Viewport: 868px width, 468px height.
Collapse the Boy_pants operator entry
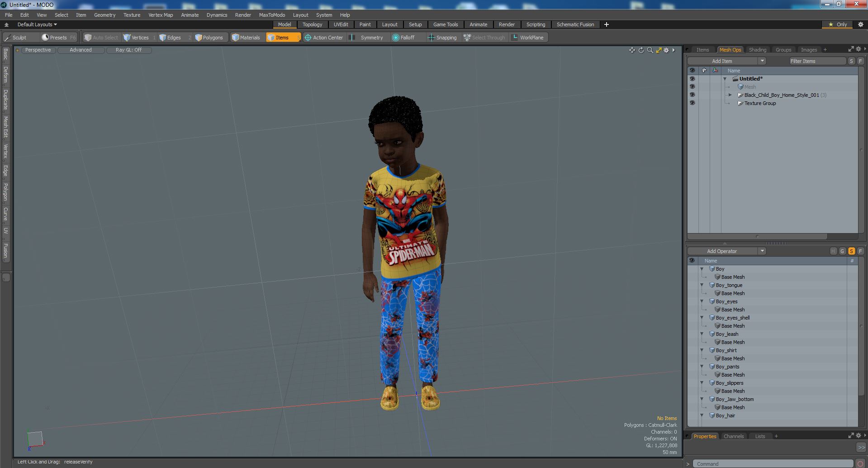(702, 367)
